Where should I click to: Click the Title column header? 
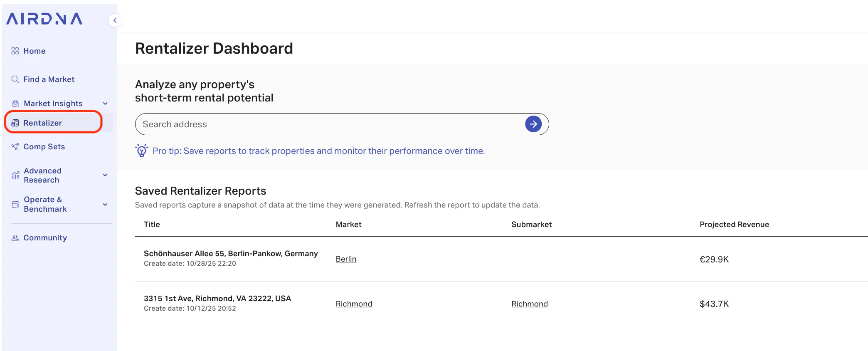click(152, 224)
